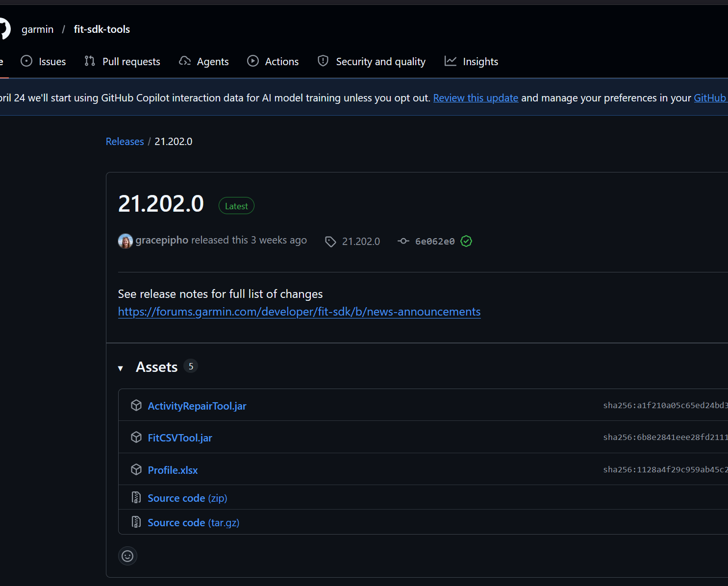Open the emoji reaction picker
Screen dimensions: 728x586
127,556
